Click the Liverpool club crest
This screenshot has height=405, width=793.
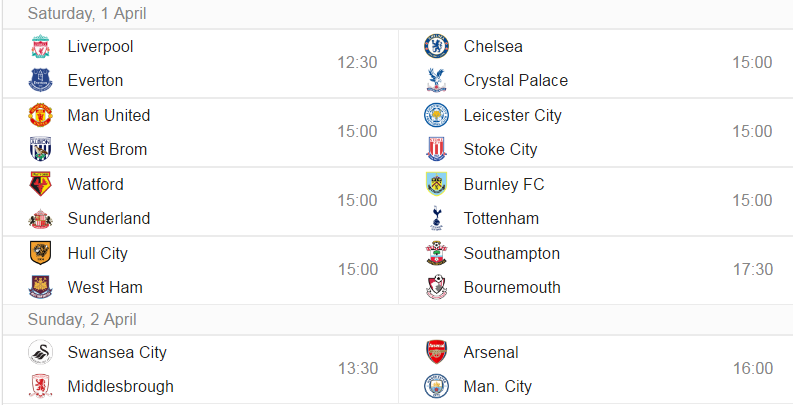(40, 47)
